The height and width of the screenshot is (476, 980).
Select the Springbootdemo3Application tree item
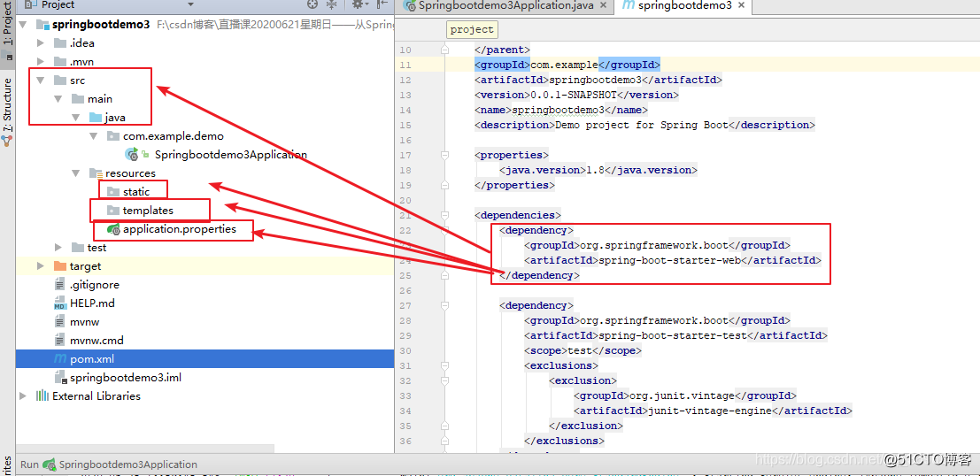(231, 154)
